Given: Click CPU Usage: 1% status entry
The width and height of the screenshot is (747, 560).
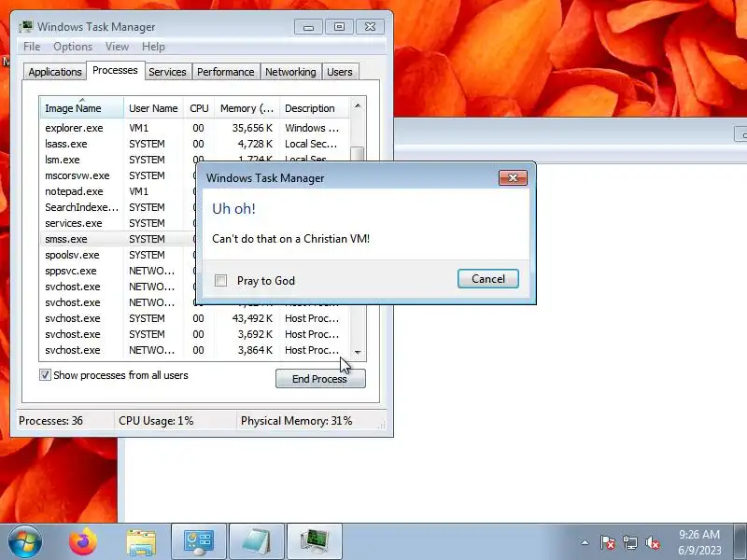Looking at the screenshot, I should pyautogui.click(x=156, y=421).
